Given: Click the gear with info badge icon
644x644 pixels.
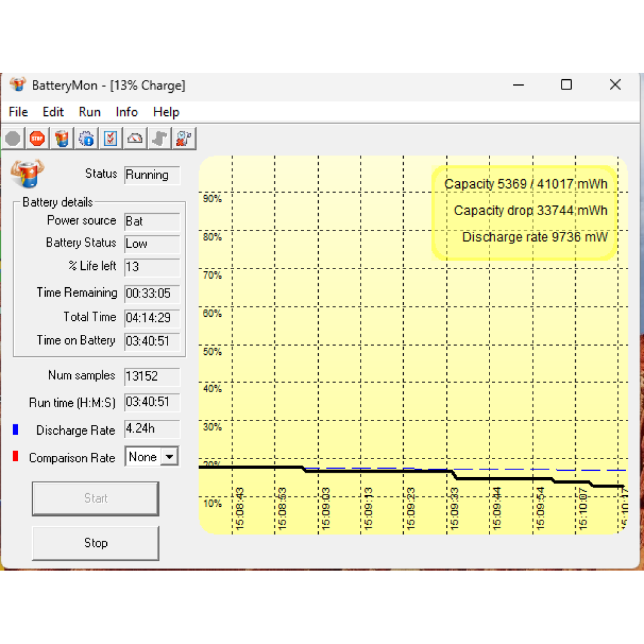Looking at the screenshot, I should point(86,138).
